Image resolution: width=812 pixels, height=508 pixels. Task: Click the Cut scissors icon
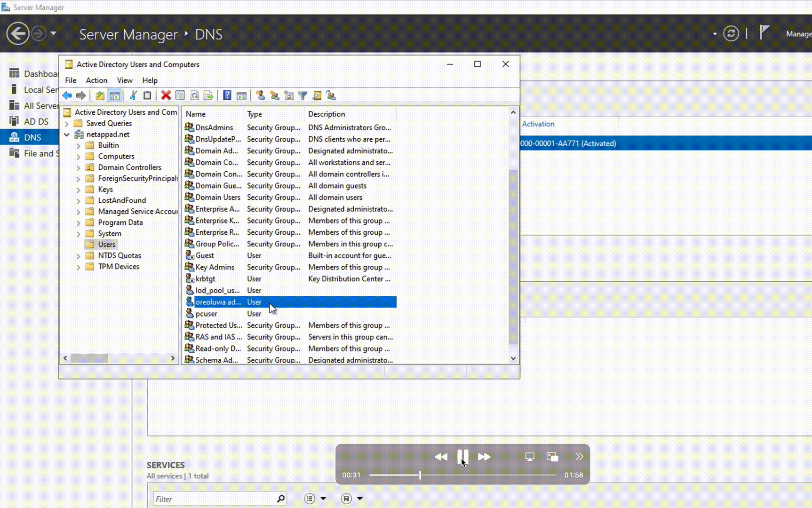(133, 95)
